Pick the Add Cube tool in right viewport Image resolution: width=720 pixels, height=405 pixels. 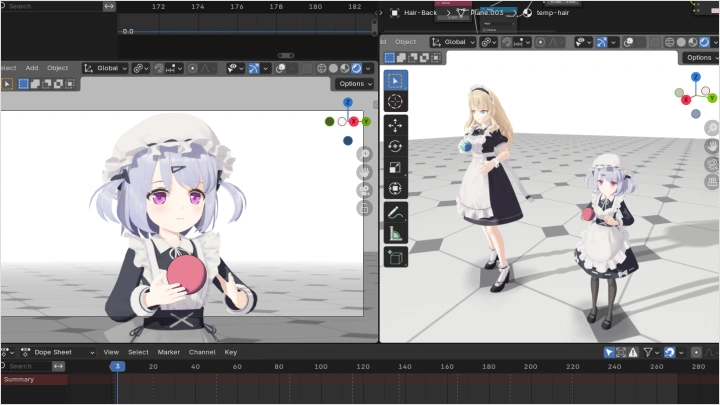click(x=395, y=258)
